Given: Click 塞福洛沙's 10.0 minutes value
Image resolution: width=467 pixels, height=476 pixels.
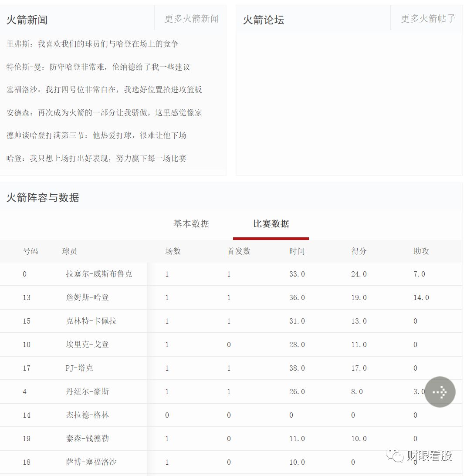Looking at the screenshot, I should pyautogui.click(x=297, y=462).
